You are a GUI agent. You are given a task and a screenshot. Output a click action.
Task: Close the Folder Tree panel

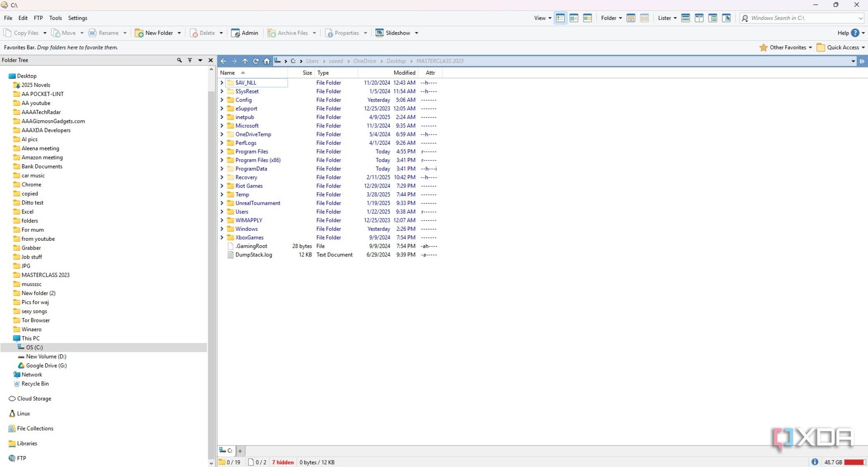(211, 60)
